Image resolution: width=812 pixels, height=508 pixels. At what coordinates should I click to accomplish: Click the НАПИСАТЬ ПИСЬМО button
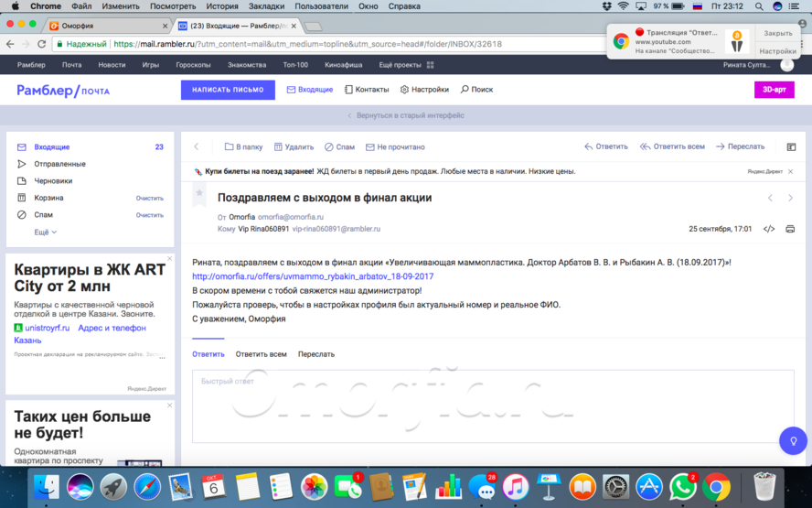(x=228, y=90)
